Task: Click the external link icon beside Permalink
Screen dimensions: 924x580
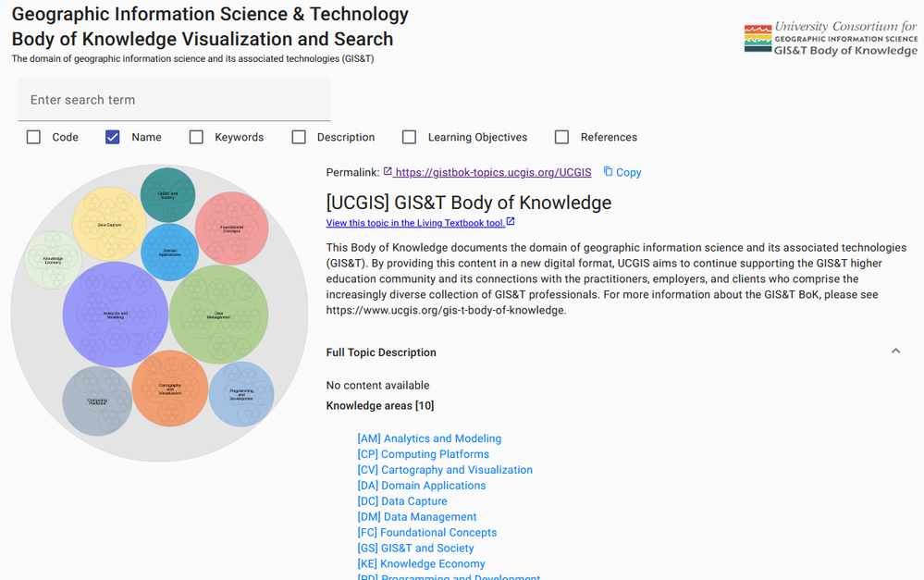Action: 388,172
